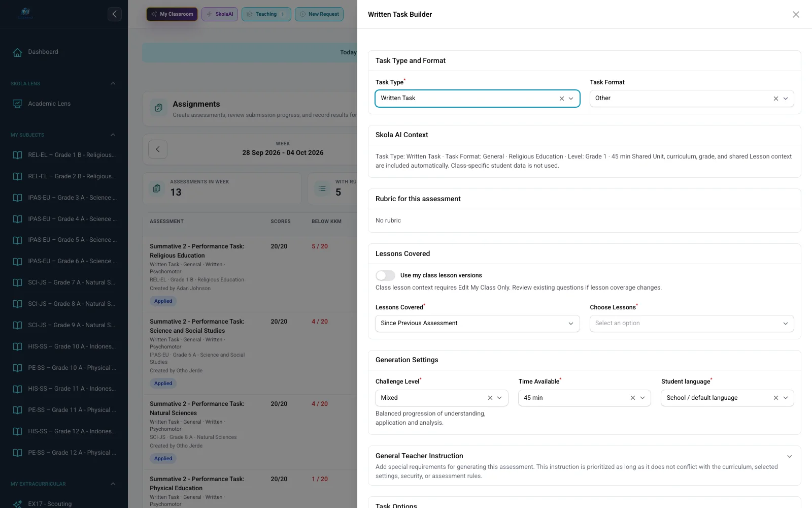Expand General Teacher Instruction section

[789, 456]
